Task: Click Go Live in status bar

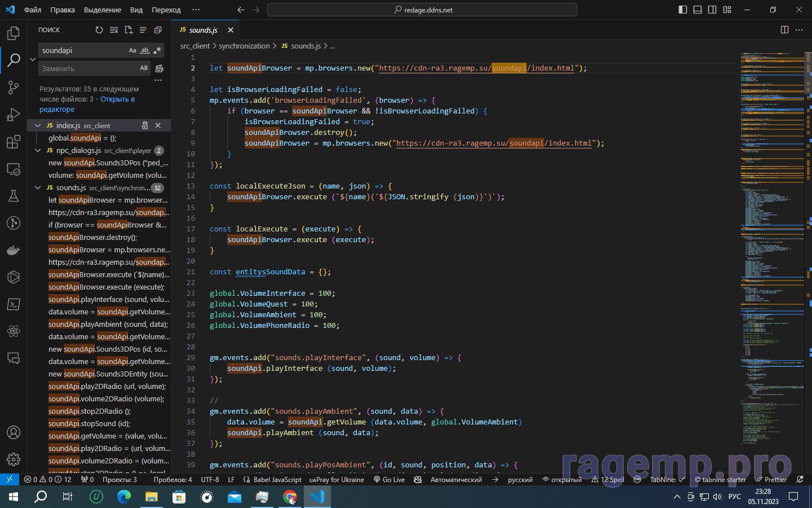Action: (389, 479)
